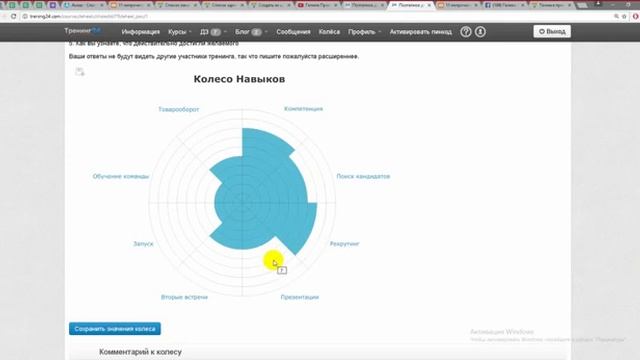Viewport: 640px width, 360px height.
Task: Select the Компетенции wheel label
Action: coord(303,109)
